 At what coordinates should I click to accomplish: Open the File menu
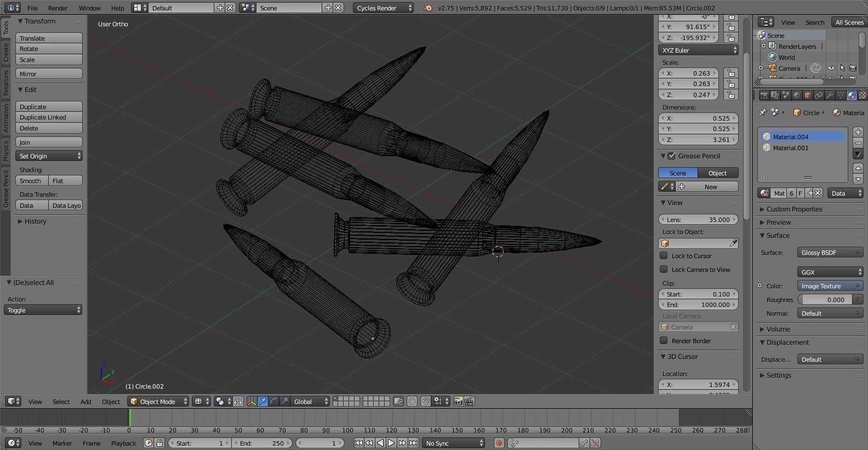point(32,8)
